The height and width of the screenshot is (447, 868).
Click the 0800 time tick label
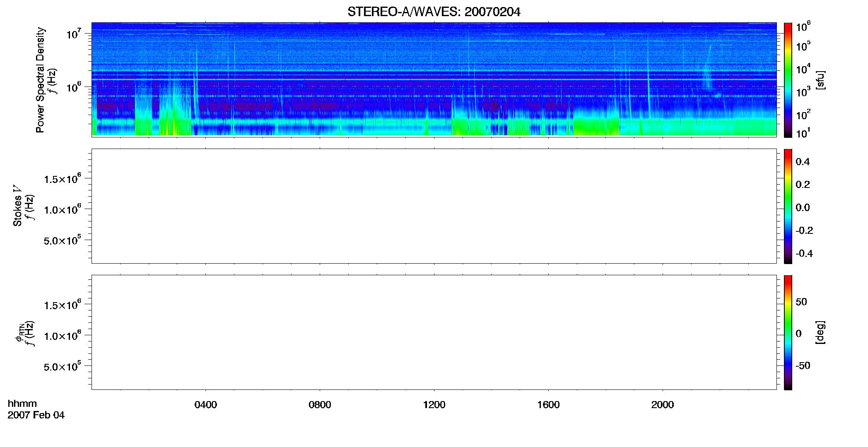320,404
